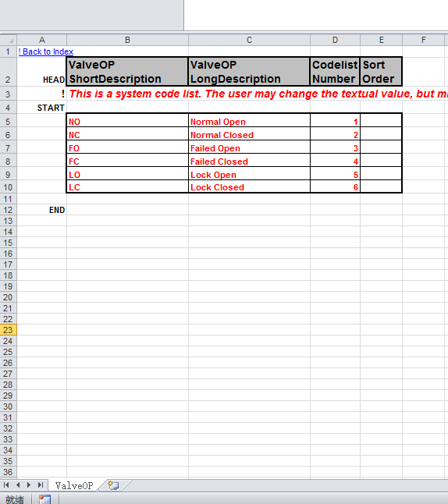Viewport: 448px width, 504px height.
Task: Insert a new worksheet with the tab icon
Action: coord(113,485)
